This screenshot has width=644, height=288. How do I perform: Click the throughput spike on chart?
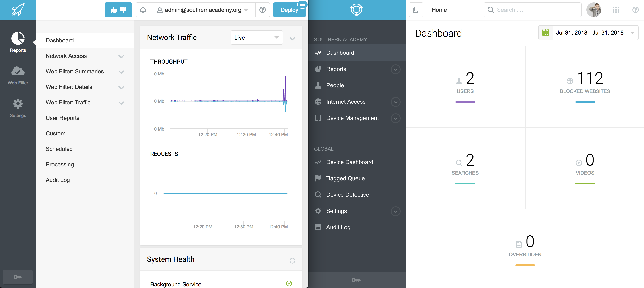pos(285,89)
